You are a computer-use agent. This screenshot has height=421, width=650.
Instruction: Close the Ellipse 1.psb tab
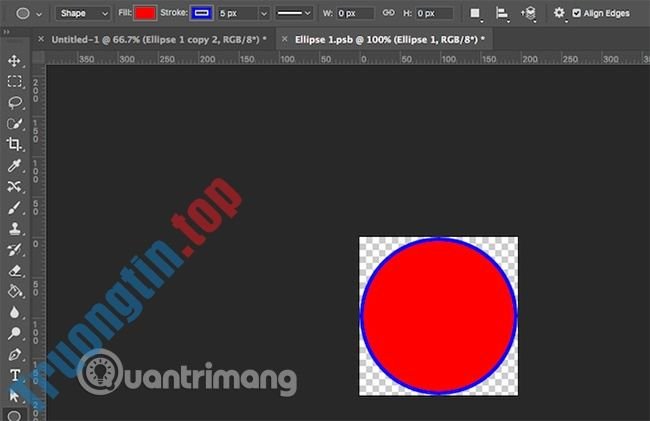(284, 39)
